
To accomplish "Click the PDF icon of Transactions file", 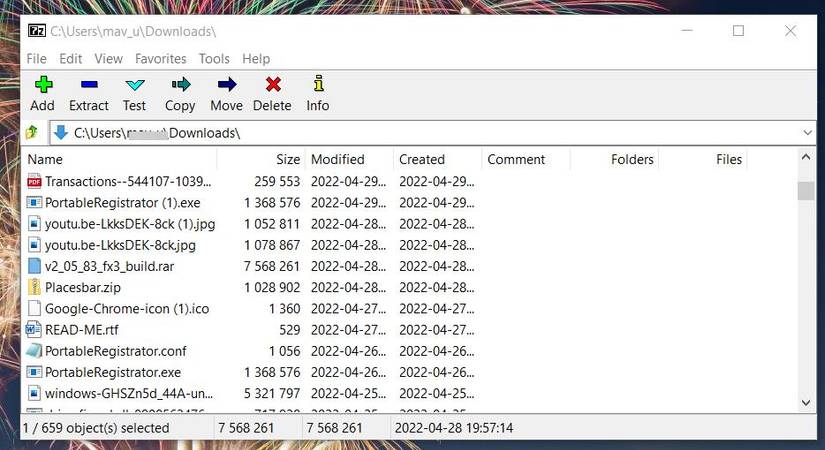I will point(34,182).
